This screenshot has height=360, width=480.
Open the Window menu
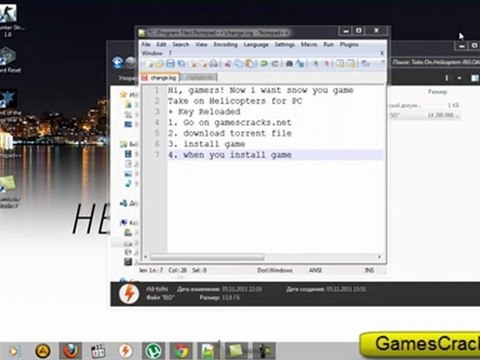click(x=152, y=53)
